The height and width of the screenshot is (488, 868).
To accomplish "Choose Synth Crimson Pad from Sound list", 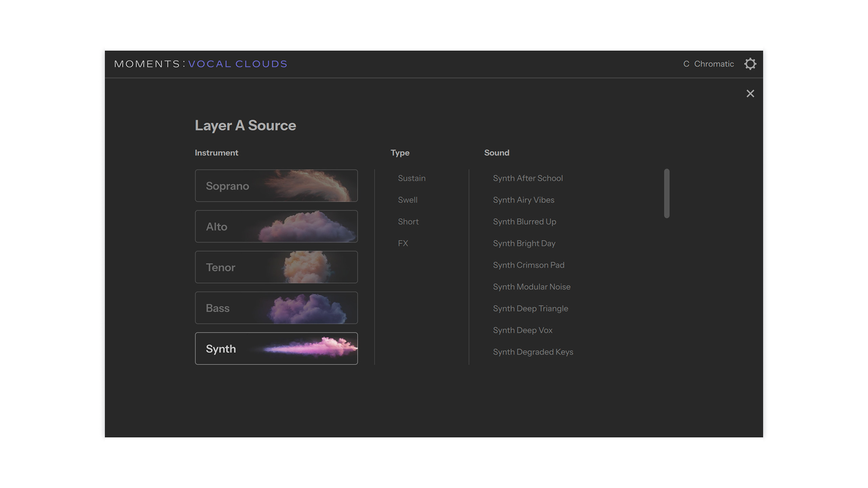I will coord(528,265).
